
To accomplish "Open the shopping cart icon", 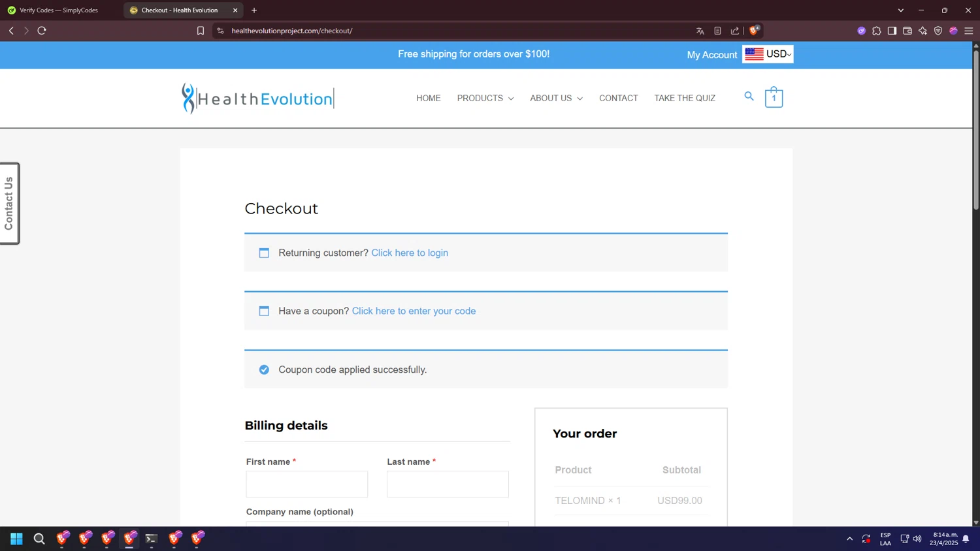I will [774, 97].
